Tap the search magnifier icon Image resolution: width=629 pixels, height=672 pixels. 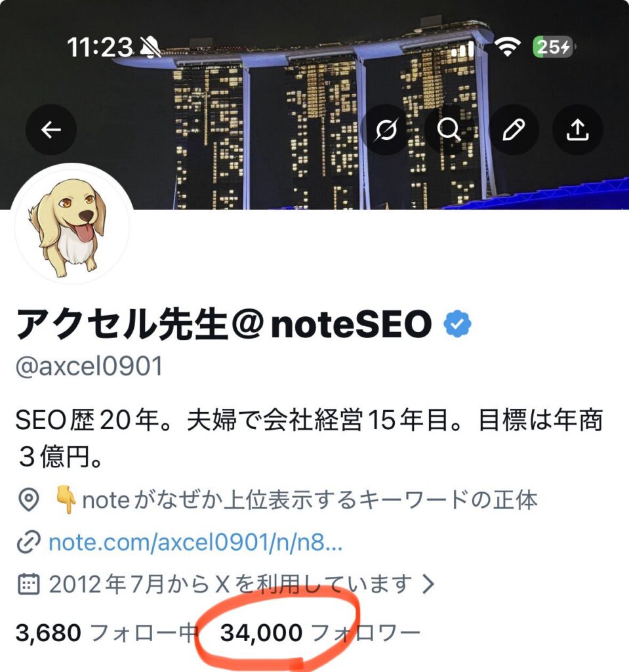(x=449, y=129)
